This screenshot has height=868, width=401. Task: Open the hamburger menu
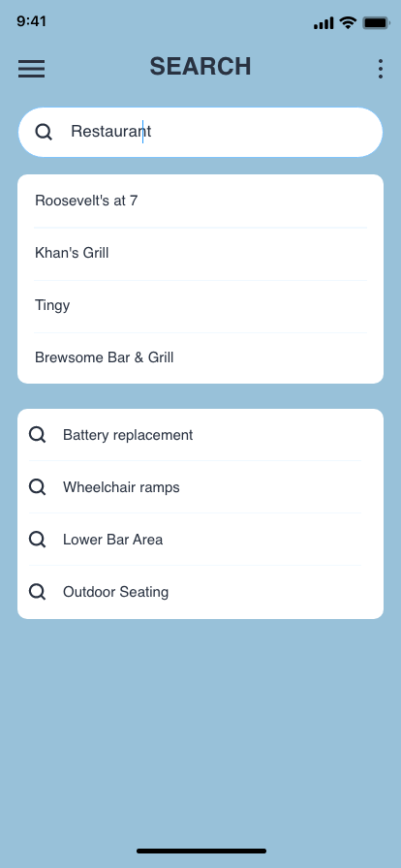coord(32,69)
